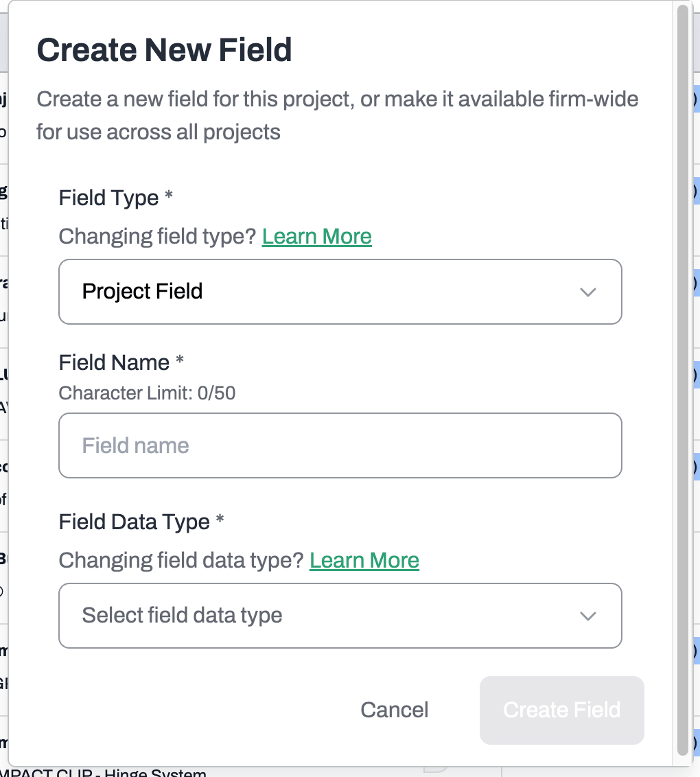Screen dimensions: 700x777
Task: Focus the Field name text input
Action: click(x=340, y=445)
